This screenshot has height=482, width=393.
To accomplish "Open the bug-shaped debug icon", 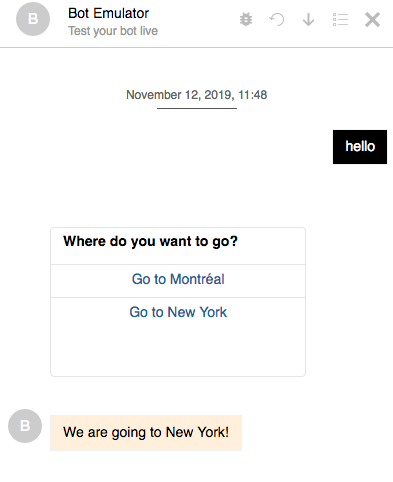I will (246, 19).
